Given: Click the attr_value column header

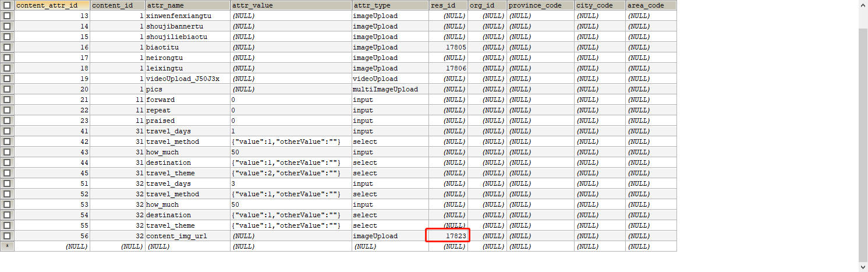Looking at the screenshot, I should (x=291, y=5).
